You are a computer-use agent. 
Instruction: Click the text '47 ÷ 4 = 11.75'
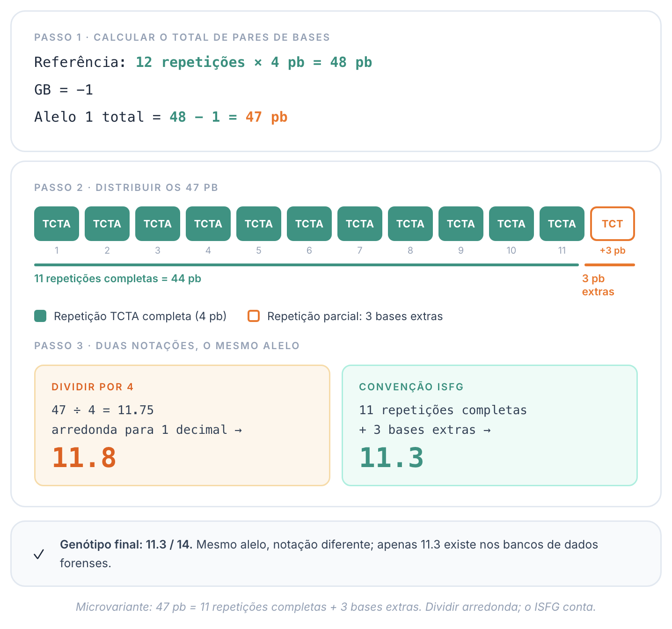coord(102,410)
